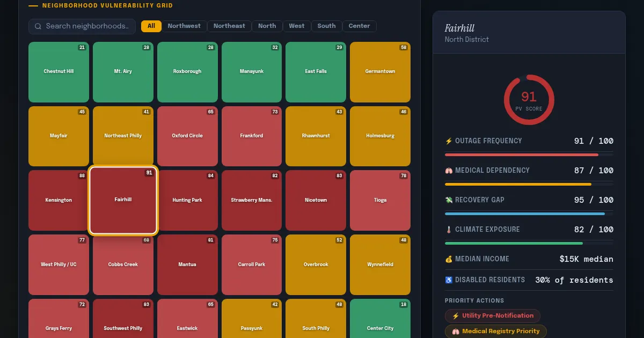Click the circular PV Score 91 gauge
644x338 pixels.
pyautogui.click(x=529, y=100)
